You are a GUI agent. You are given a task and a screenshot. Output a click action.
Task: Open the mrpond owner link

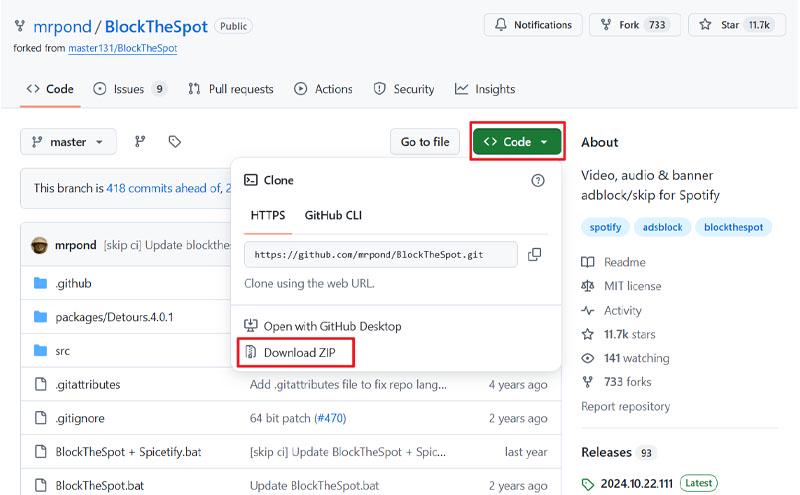(x=62, y=27)
